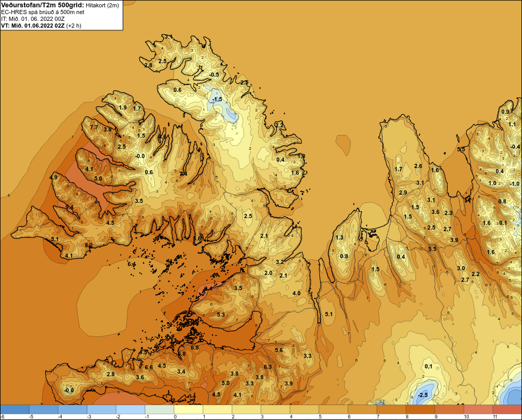
Task: Click the '7.7' temperature value
Action: click(x=94, y=127)
